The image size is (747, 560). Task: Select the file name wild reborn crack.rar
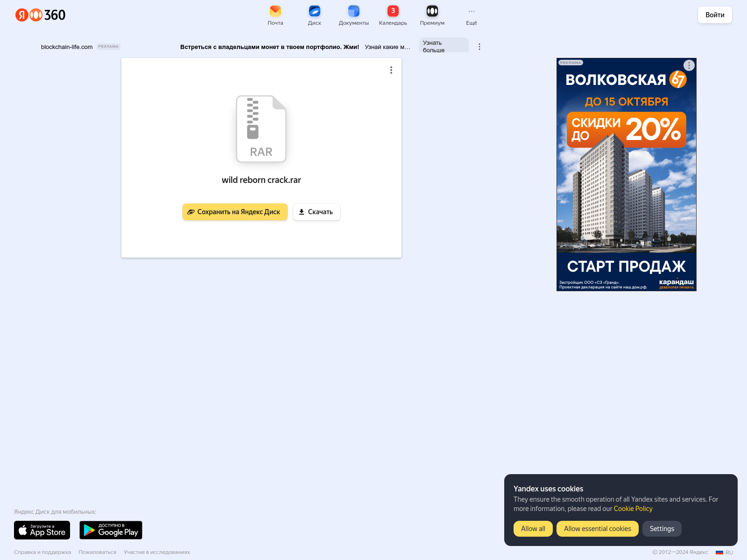(261, 180)
